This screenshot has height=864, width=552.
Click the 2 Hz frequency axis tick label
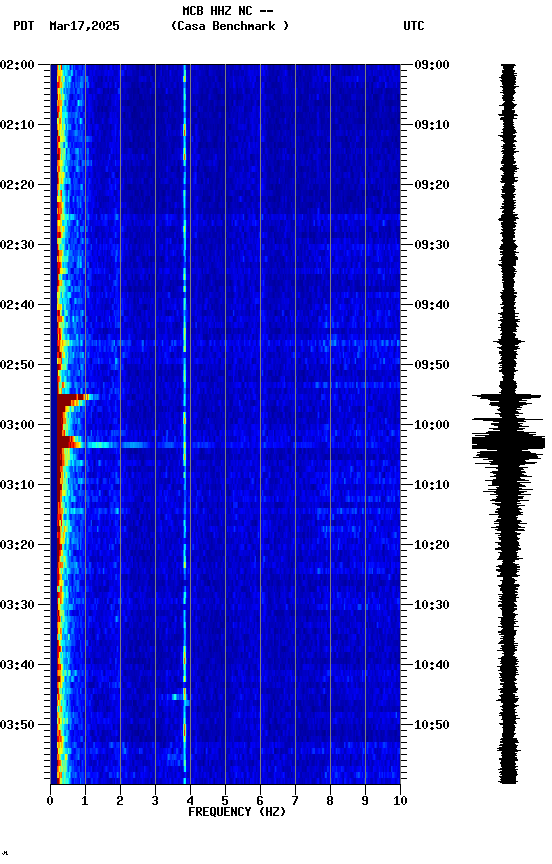pyautogui.click(x=120, y=801)
